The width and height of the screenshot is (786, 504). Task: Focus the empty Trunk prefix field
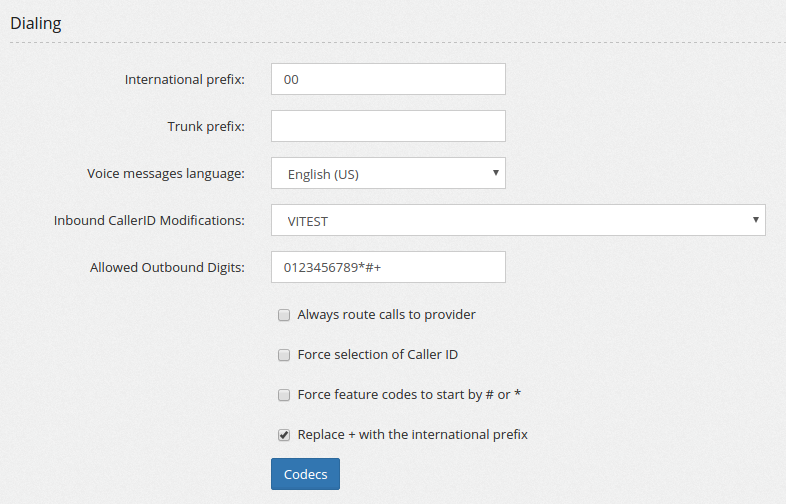388,126
